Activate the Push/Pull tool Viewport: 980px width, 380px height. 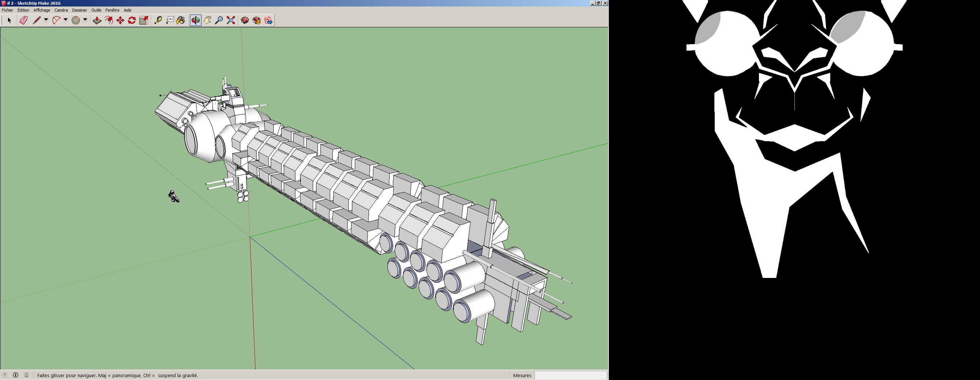point(97,21)
